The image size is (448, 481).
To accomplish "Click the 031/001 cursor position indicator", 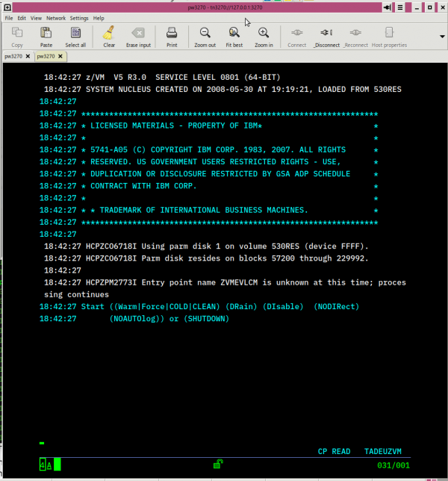I will coord(393,465).
